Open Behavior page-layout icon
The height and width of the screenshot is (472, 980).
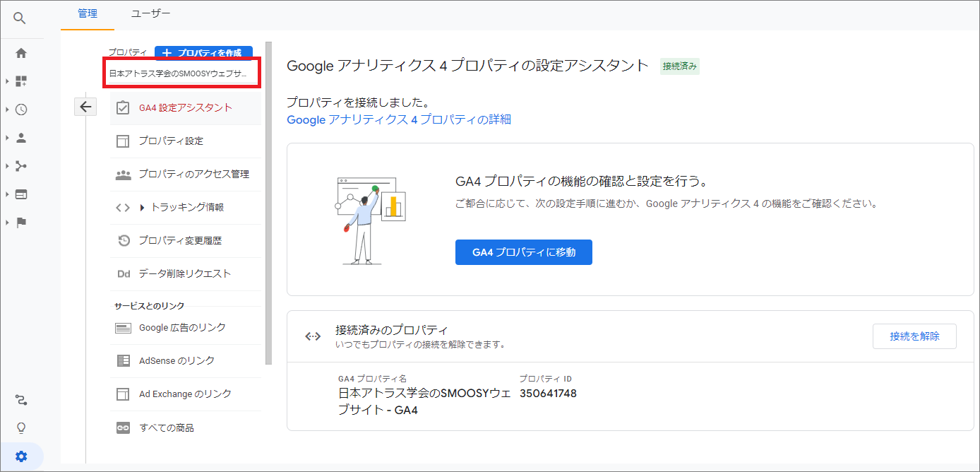pos(21,194)
